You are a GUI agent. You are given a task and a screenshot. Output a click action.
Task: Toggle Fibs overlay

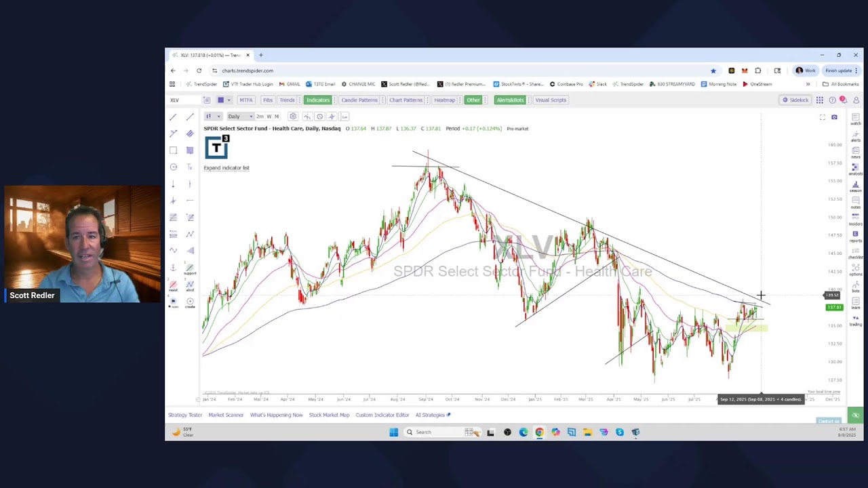[268, 100]
